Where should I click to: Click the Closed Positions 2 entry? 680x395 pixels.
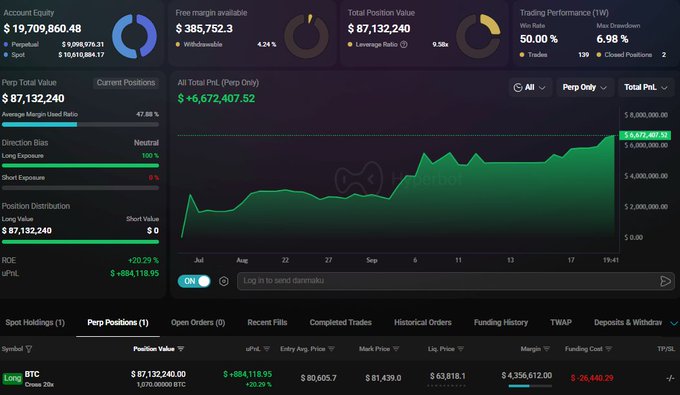(631, 55)
